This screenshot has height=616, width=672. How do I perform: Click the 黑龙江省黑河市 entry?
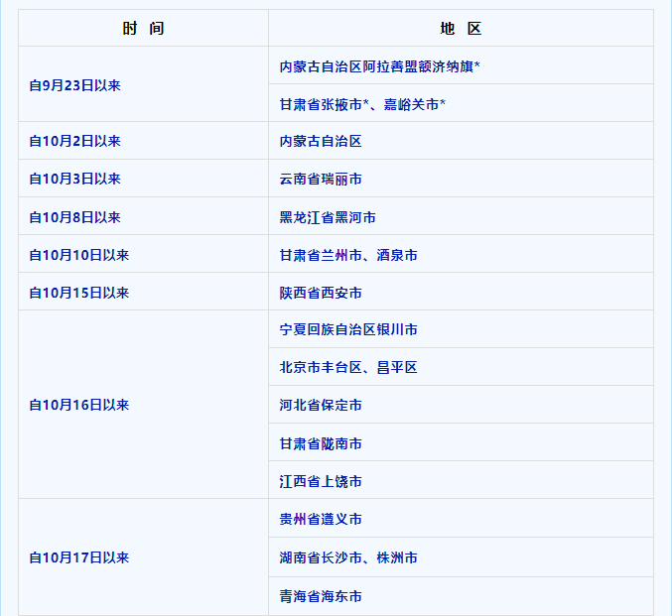tap(328, 217)
